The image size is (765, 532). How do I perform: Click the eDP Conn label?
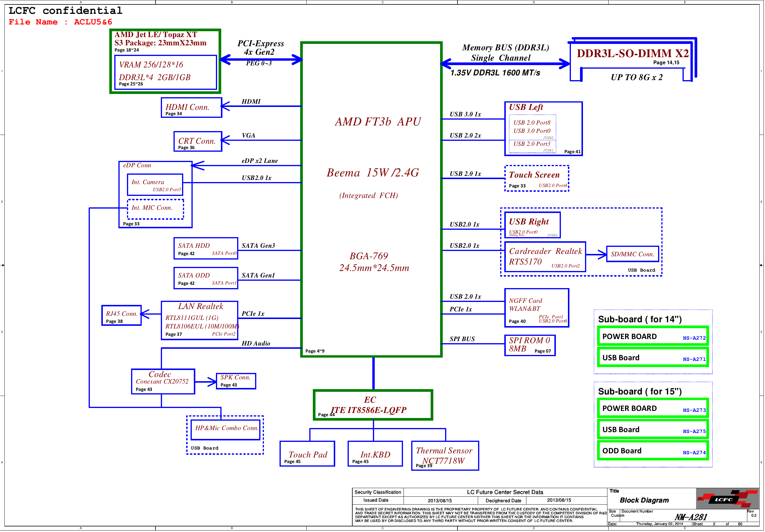pos(137,165)
